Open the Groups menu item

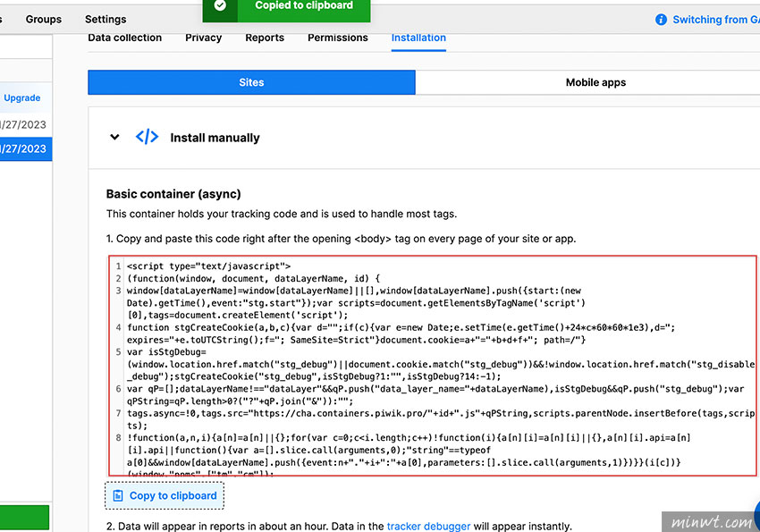[44, 19]
